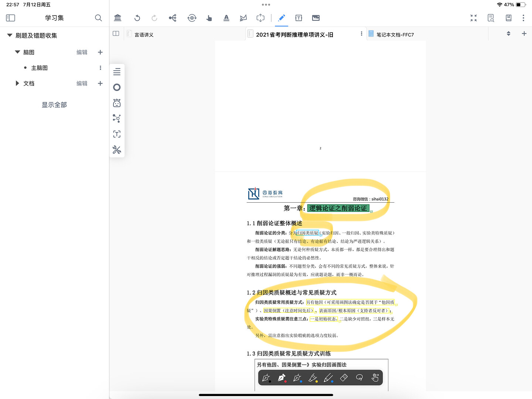Collapse the 脑图 section
This screenshot has height=399, width=532.
pos(17,52)
